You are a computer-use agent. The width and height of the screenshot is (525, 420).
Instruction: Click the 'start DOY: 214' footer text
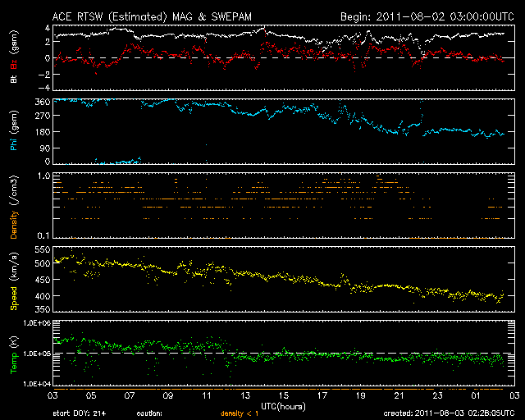pos(80,413)
